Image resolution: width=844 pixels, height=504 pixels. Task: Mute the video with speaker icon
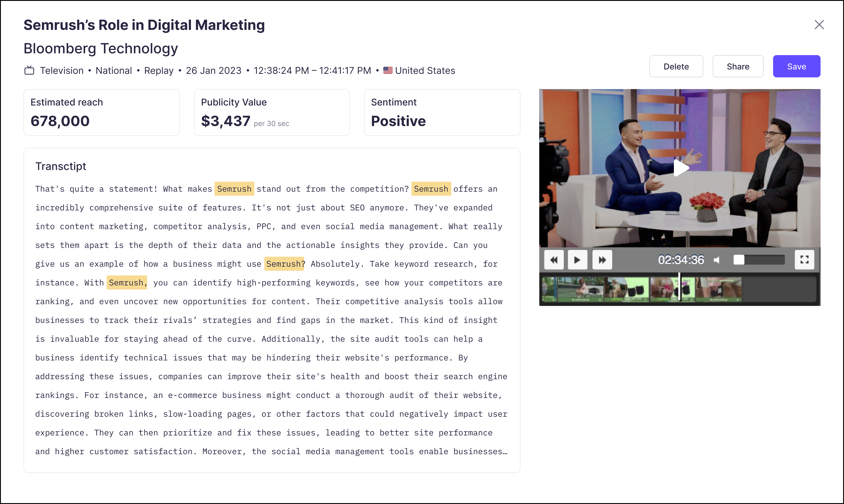tap(717, 260)
